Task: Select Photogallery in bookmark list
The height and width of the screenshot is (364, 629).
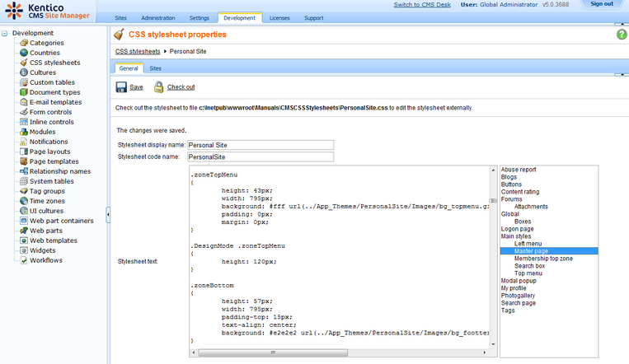Action: click(518, 296)
